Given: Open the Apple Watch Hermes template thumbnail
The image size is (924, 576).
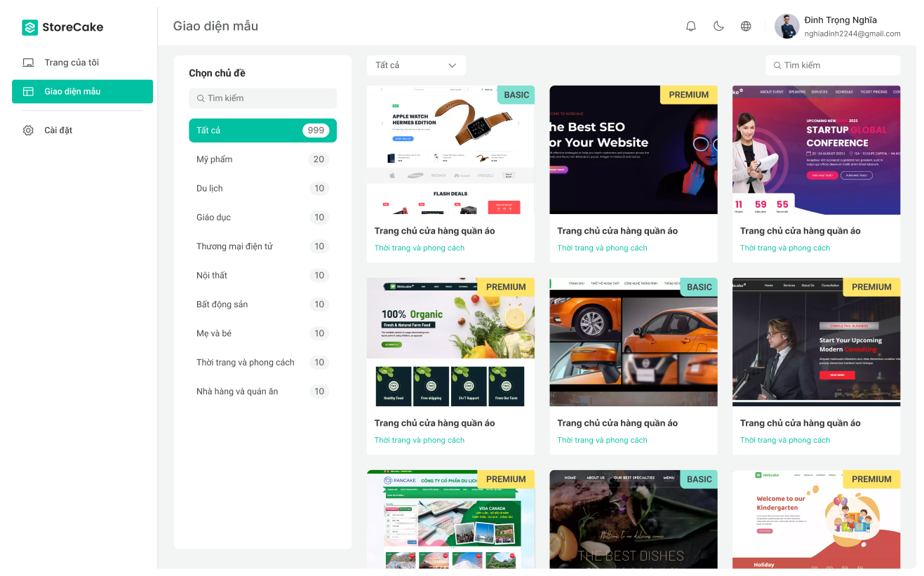Looking at the screenshot, I should 450,151.
